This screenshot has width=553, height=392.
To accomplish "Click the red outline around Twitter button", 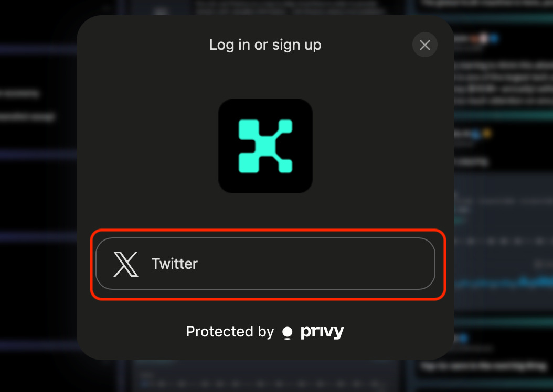I will click(268, 230).
